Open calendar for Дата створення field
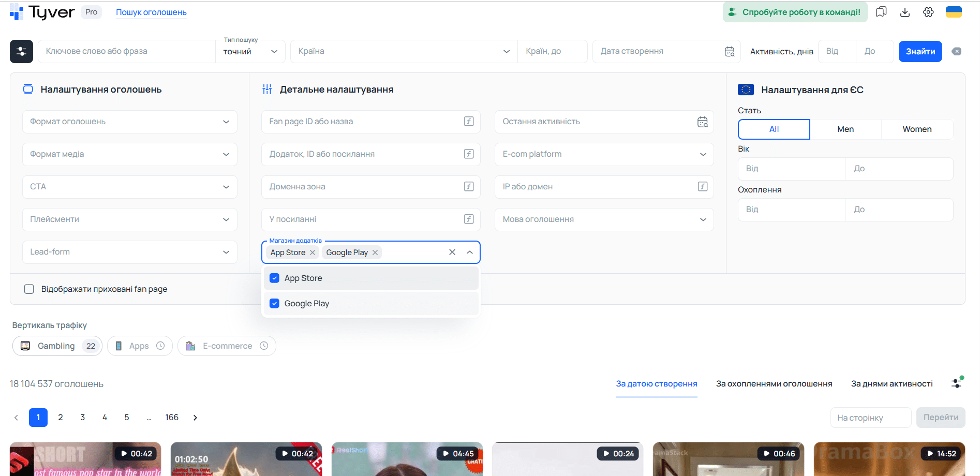 tap(730, 51)
